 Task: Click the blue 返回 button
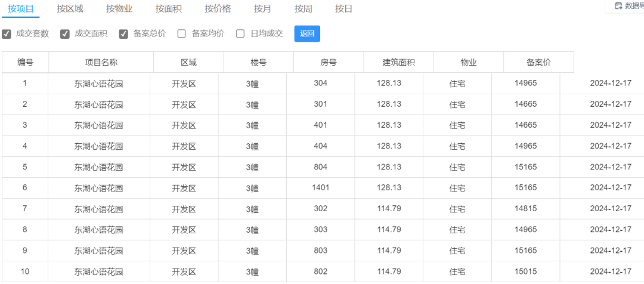pos(307,33)
